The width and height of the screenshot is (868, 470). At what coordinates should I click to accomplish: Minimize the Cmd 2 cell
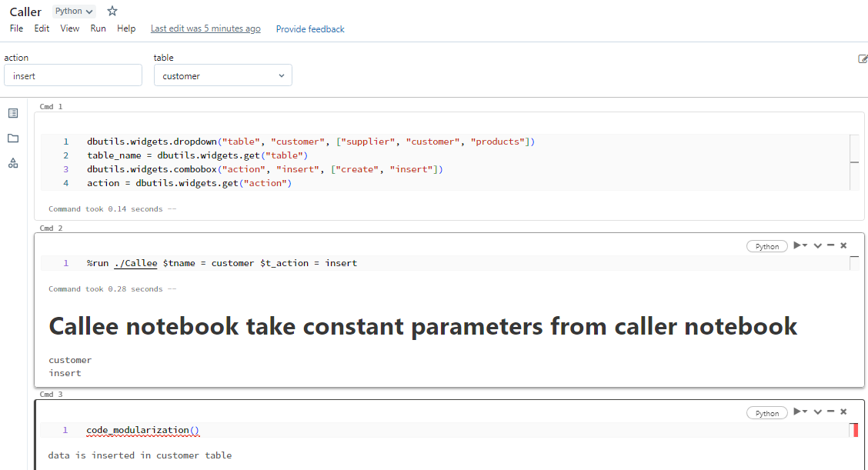click(x=830, y=245)
